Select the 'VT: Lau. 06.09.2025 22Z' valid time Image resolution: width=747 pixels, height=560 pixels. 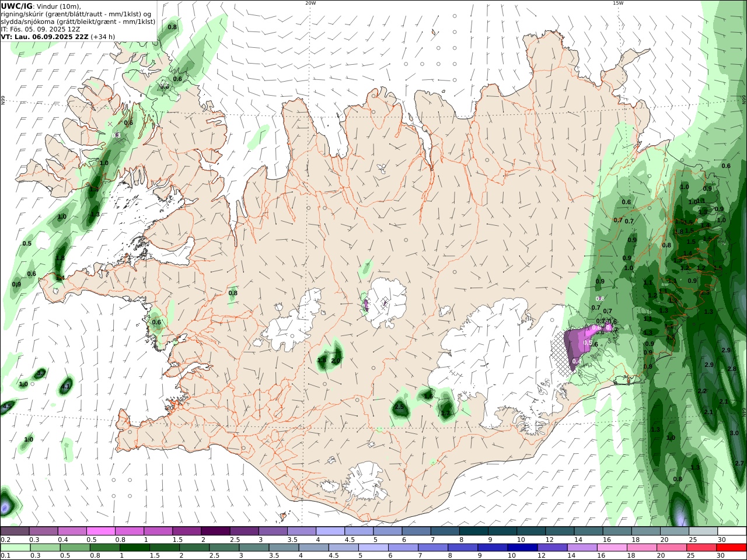(45, 36)
